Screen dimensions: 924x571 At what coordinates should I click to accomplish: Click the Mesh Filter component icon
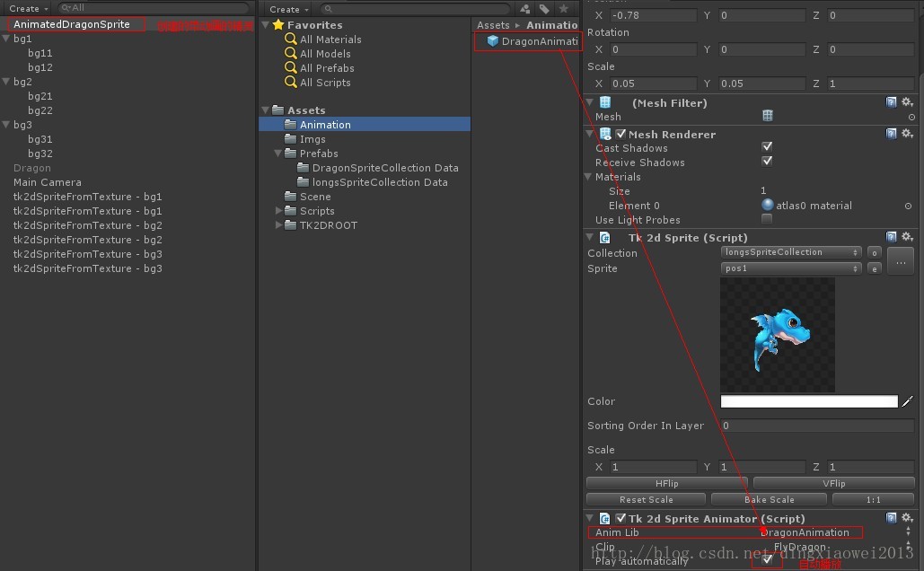click(605, 102)
